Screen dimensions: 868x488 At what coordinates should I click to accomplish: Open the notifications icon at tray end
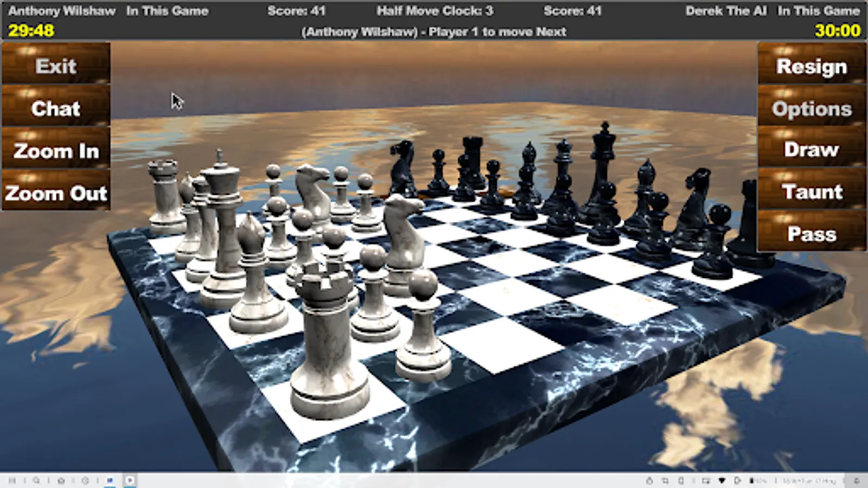point(856,480)
